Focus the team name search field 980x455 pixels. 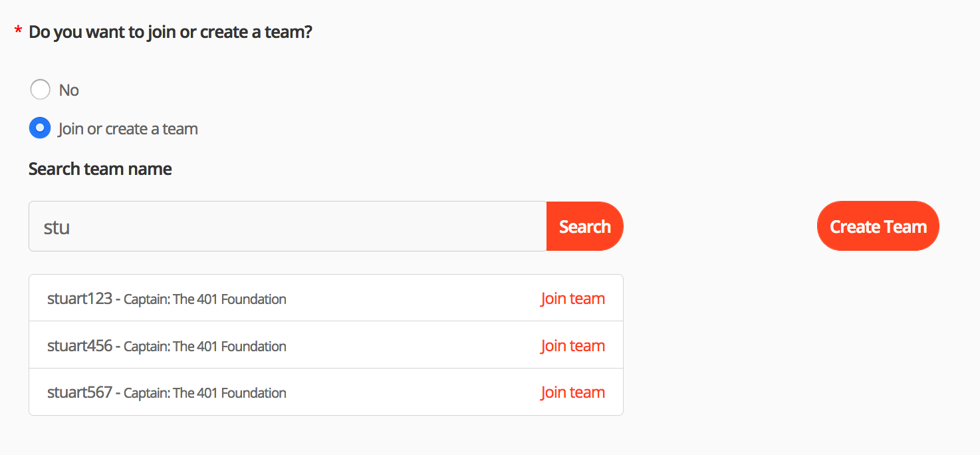pos(287,227)
